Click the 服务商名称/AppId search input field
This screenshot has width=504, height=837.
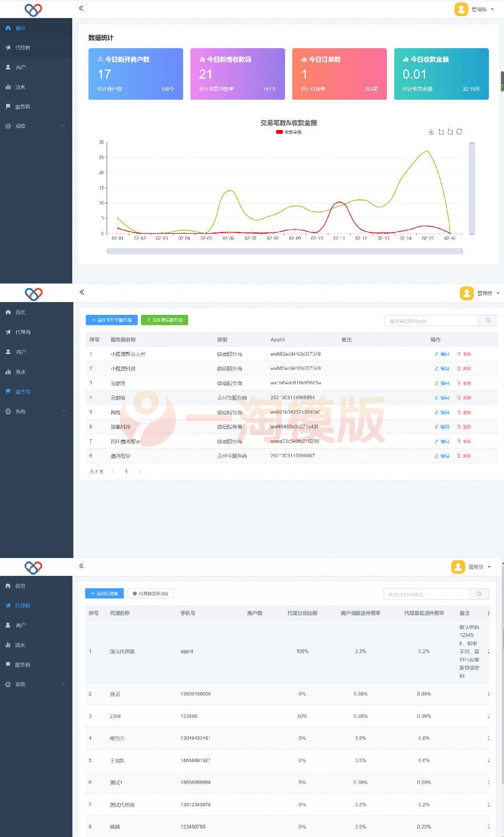430,321
